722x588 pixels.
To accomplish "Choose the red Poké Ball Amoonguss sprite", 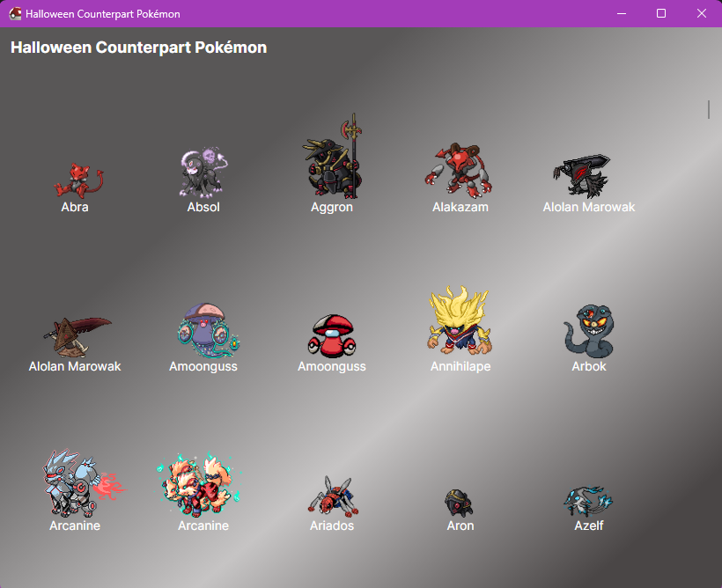I will tap(332, 336).
